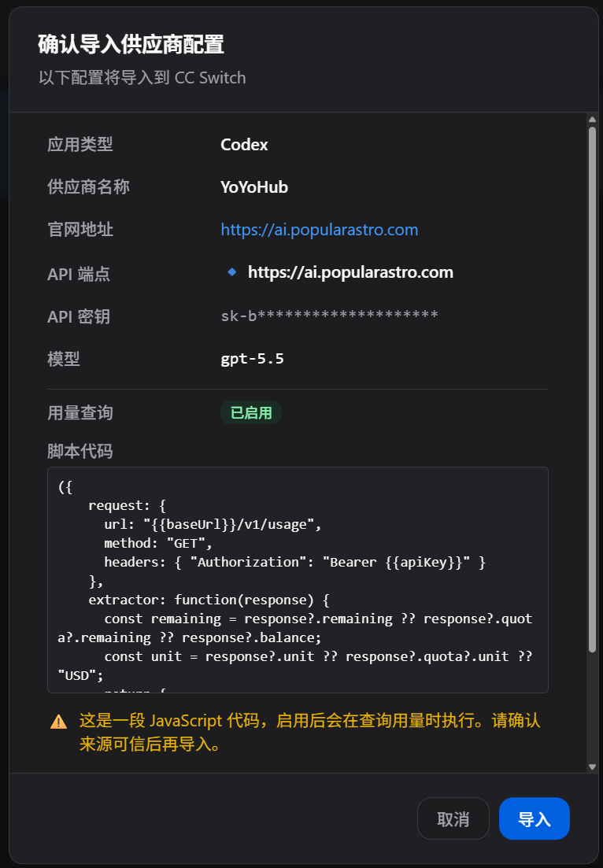Click the API 端点 label
Image resolution: width=603 pixels, height=868 pixels.
(x=79, y=274)
